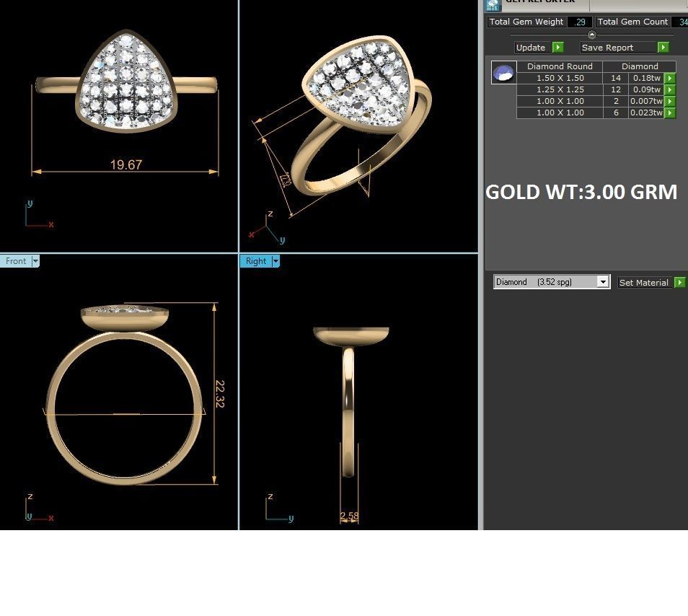Image resolution: width=688 pixels, height=616 pixels.
Task: Select the 1.50 X 1.50 size cell
Action: point(560,78)
